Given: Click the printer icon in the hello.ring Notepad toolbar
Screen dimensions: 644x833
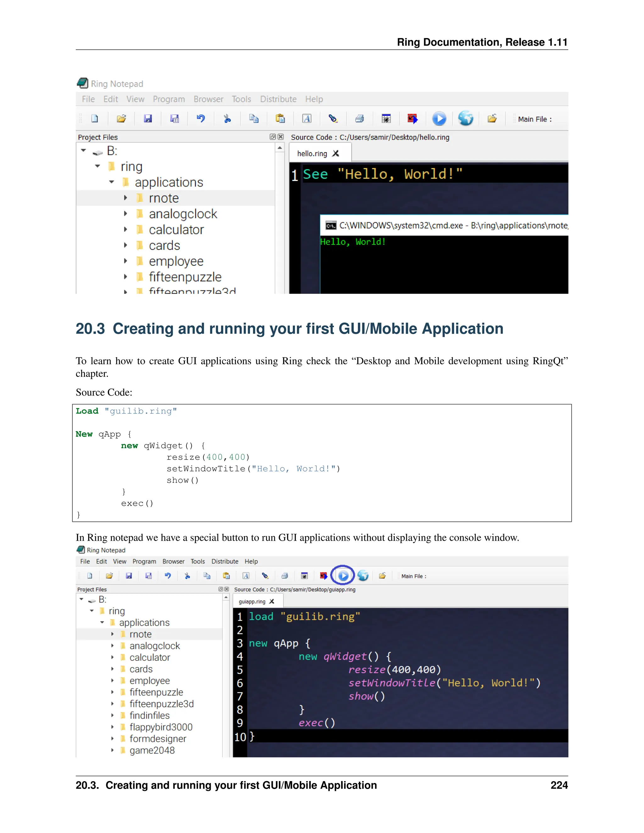Looking at the screenshot, I should pyautogui.click(x=359, y=119).
